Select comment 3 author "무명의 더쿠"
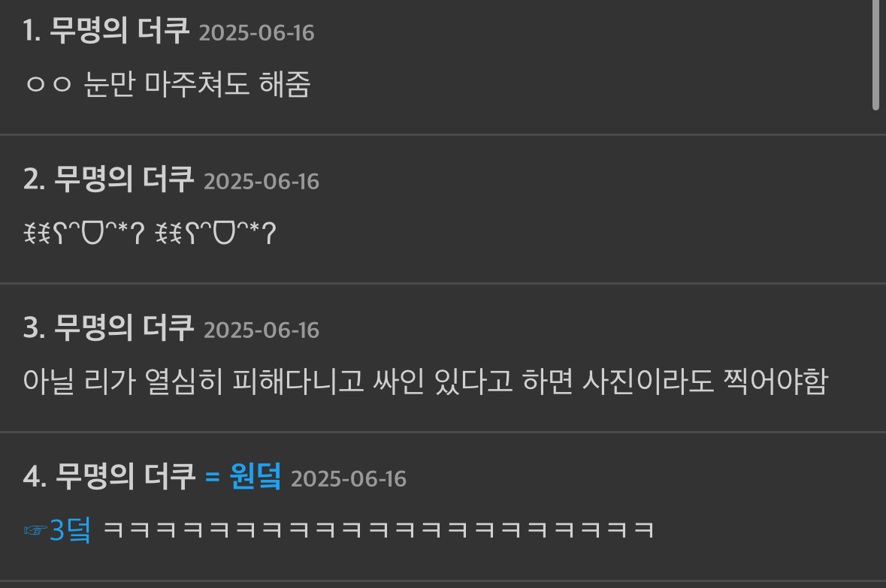 (124, 327)
